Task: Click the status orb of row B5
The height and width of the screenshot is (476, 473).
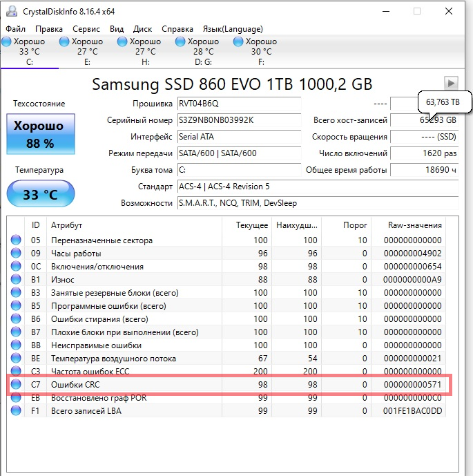Action: tap(16, 305)
